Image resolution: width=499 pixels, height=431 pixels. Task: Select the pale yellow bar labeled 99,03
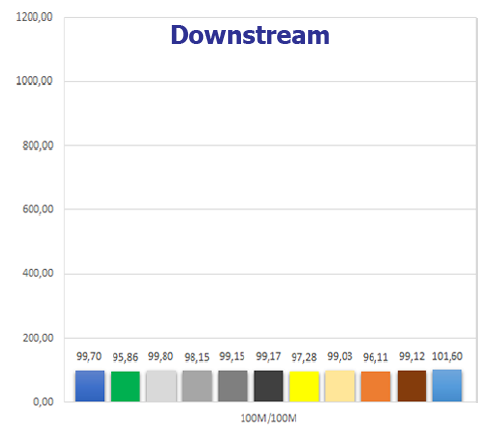[x=340, y=386]
